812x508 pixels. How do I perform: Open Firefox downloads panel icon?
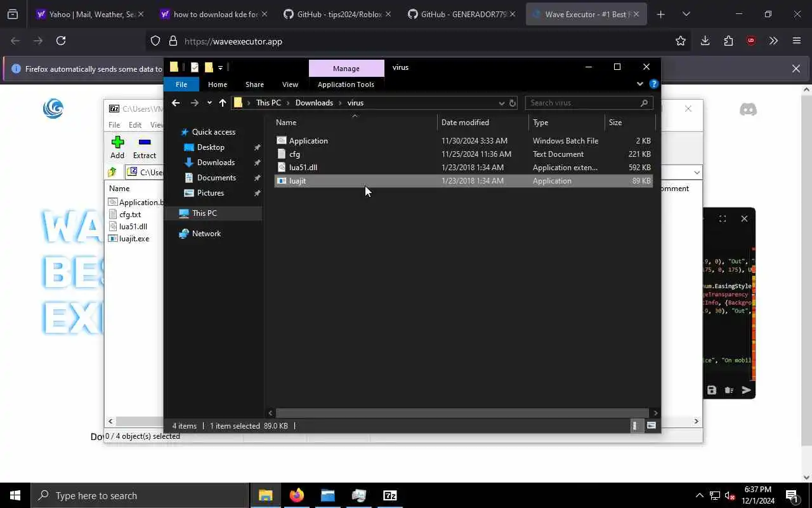click(x=705, y=41)
